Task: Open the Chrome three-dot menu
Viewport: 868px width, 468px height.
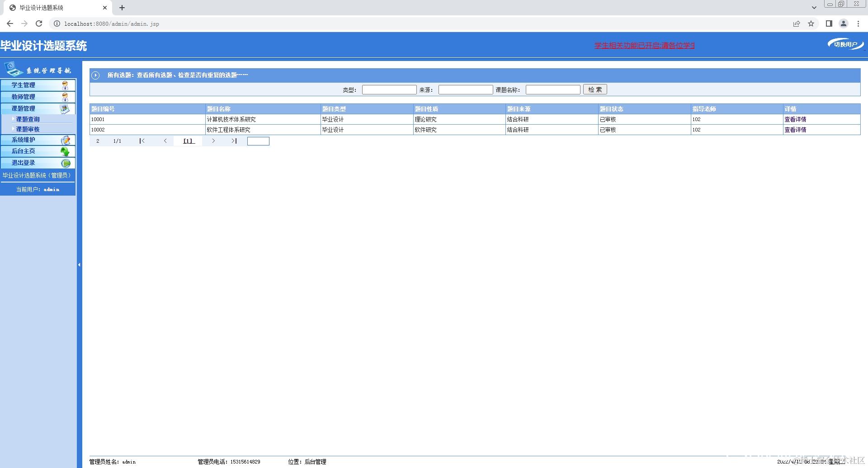Action: pyautogui.click(x=858, y=23)
